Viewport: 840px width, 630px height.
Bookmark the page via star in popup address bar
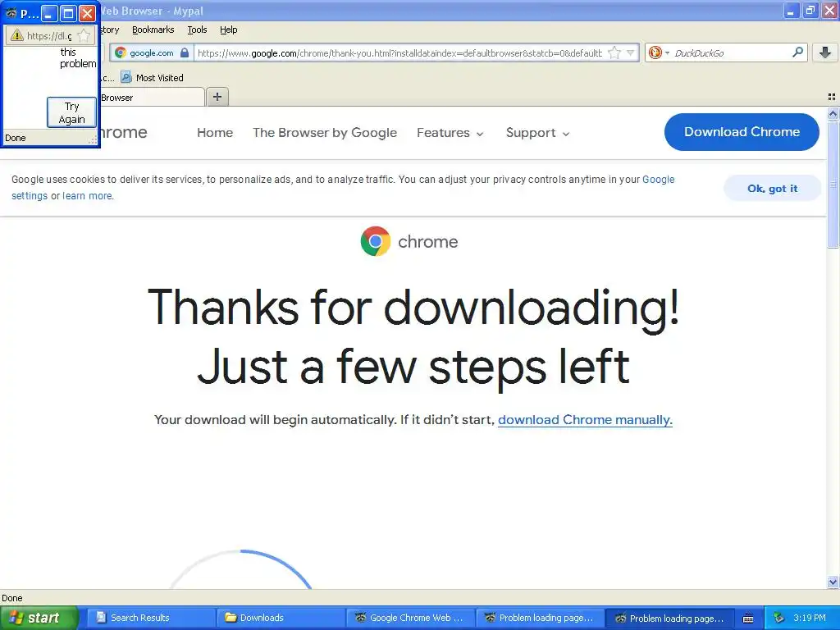click(x=84, y=35)
